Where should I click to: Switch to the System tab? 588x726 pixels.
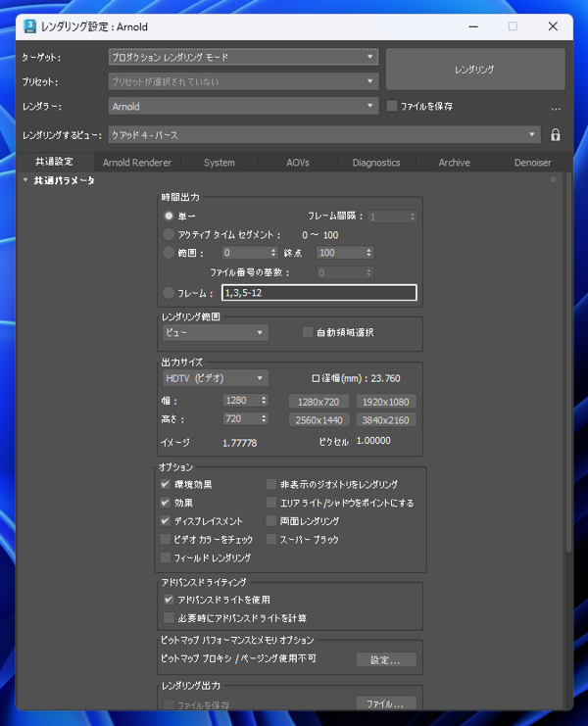click(x=220, y=163)
